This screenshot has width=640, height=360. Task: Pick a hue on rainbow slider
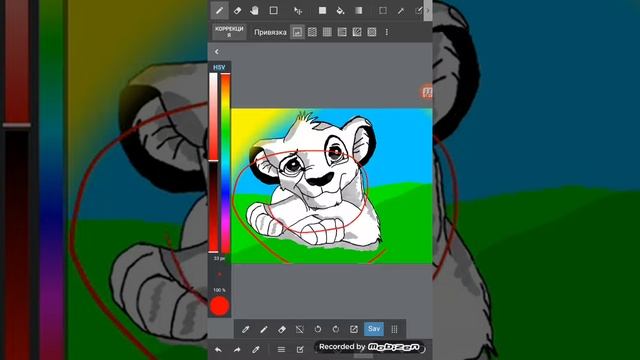point(225,163)
